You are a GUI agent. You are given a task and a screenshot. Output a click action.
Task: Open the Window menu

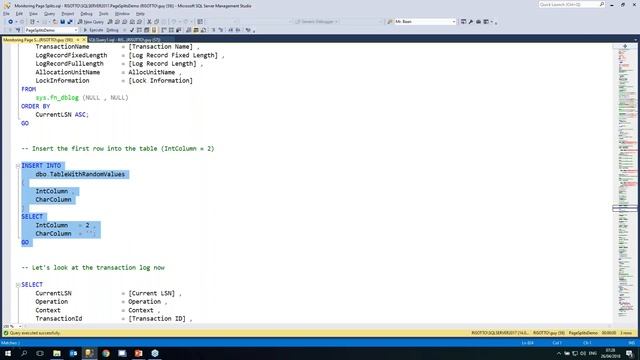[122, 13]
